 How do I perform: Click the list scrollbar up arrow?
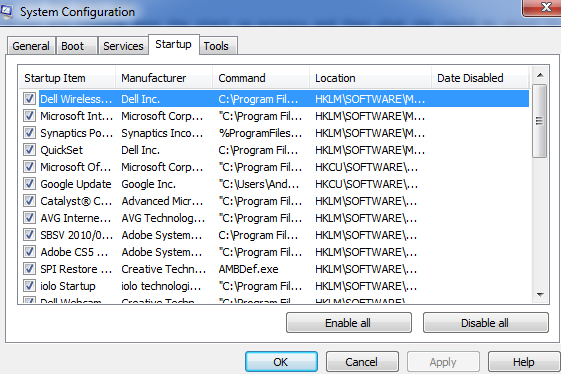pyautogui.click(x=540, y=75)
